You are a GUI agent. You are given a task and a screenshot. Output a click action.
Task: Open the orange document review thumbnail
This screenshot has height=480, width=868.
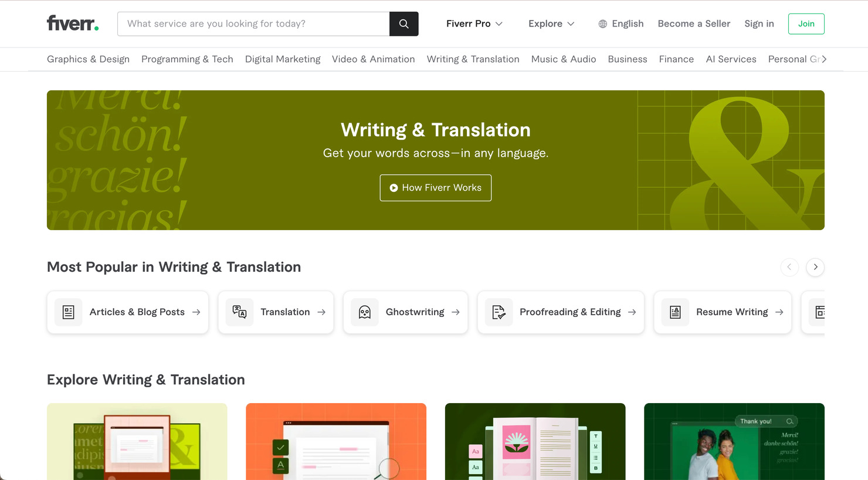(336, 441)
